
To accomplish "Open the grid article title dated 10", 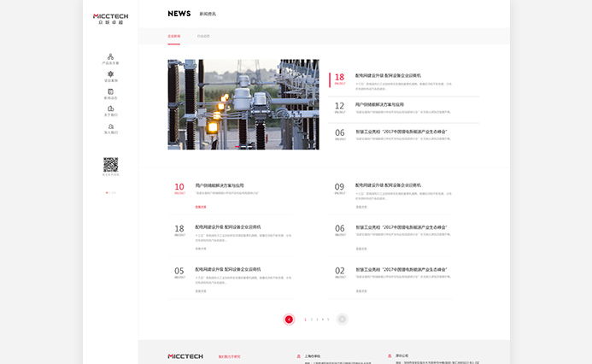I will (x=220, y=185).
